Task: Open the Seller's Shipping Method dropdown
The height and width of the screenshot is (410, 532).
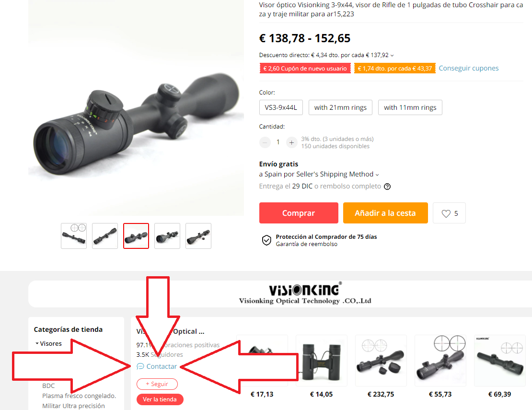Action: (x=377, y=175)
